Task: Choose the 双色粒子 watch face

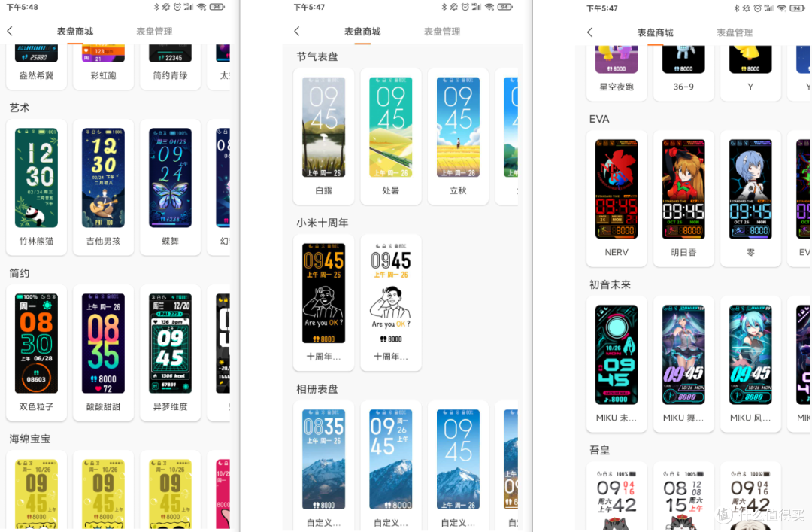Action: click(36, 353)
